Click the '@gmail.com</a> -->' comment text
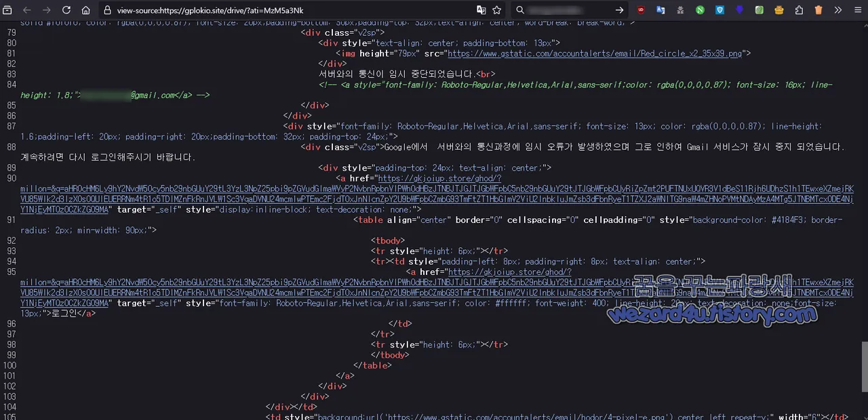This screenshot has width=868, height=420. tap(170, 95)
